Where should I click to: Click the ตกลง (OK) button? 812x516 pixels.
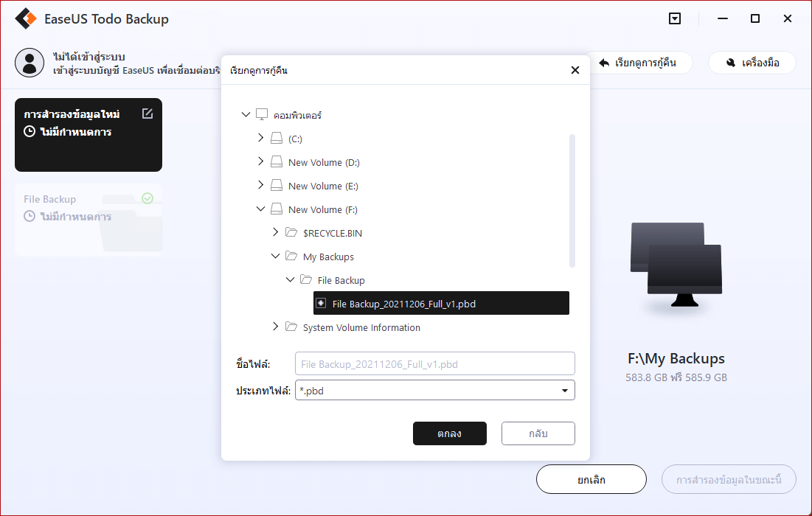coord(449,433)
